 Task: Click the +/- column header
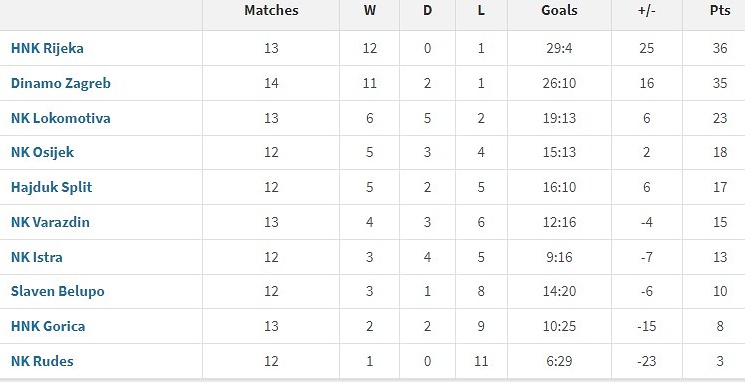(647, 10)
